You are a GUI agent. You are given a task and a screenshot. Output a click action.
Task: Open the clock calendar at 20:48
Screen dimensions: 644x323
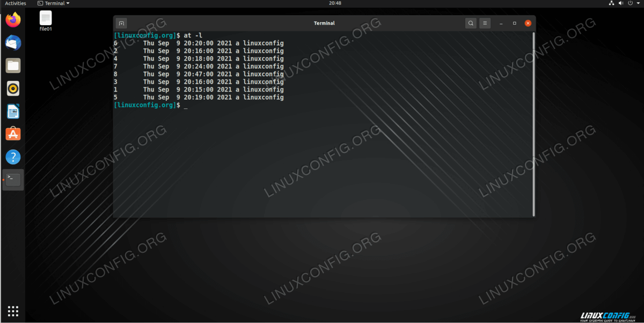(x=335, y=3)
